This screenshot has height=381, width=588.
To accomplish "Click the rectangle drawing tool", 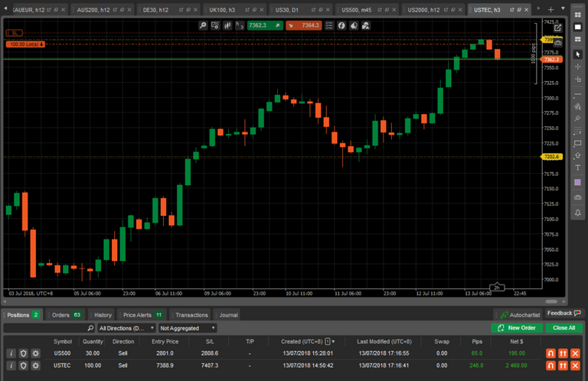I will 578,143.
